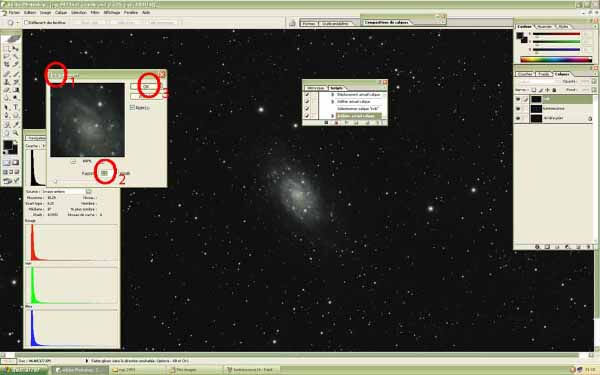
Task: Expand the first action in Scripts panel
Action: (x=333, y=95)
